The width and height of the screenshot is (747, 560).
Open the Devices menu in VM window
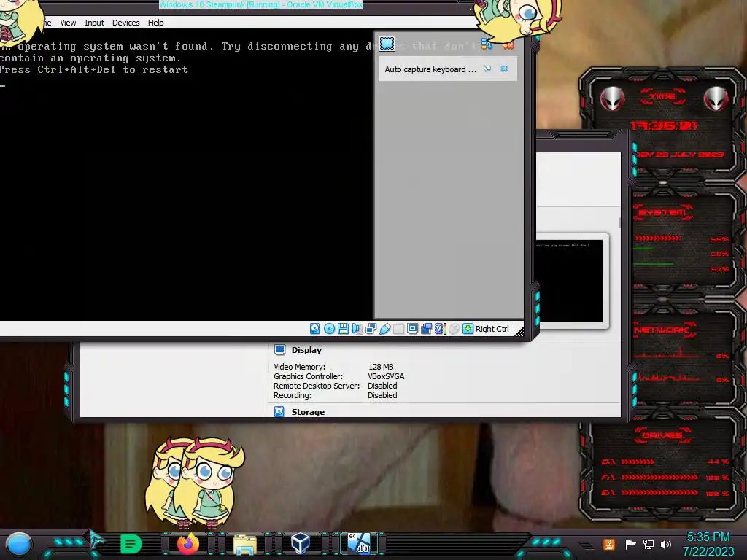(x=125, y=23)
